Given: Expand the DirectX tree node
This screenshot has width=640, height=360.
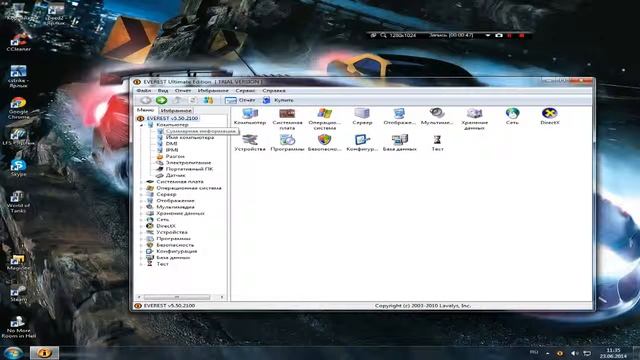Looking at the screenshot, I should [x=142, y=226].
